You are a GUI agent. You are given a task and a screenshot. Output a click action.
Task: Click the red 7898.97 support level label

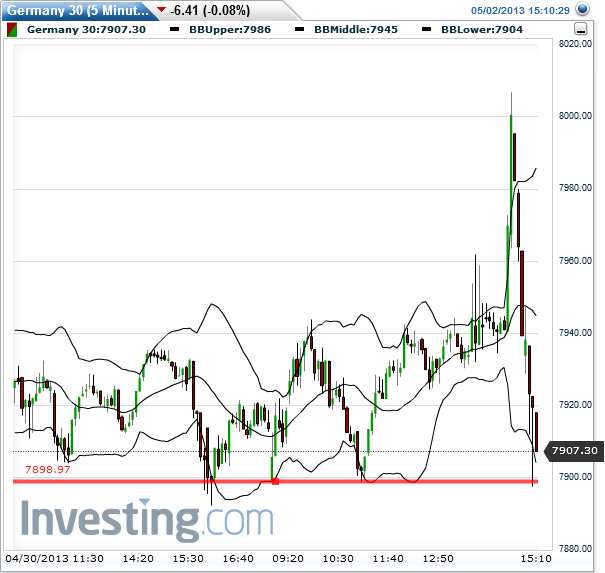click(47, 470)
